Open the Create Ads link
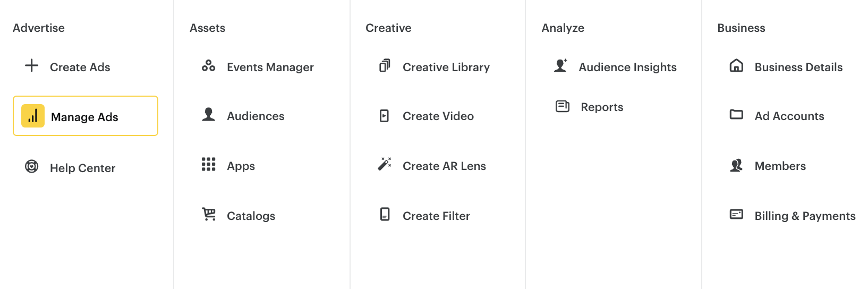Viewport: 868px width, 289px height. pyautogui.click(x=80, y=67)
